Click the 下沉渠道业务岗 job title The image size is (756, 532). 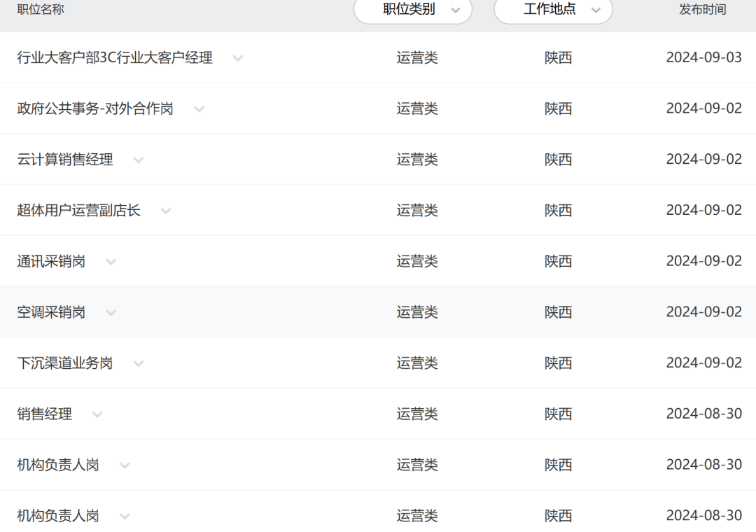click(65, 363)
